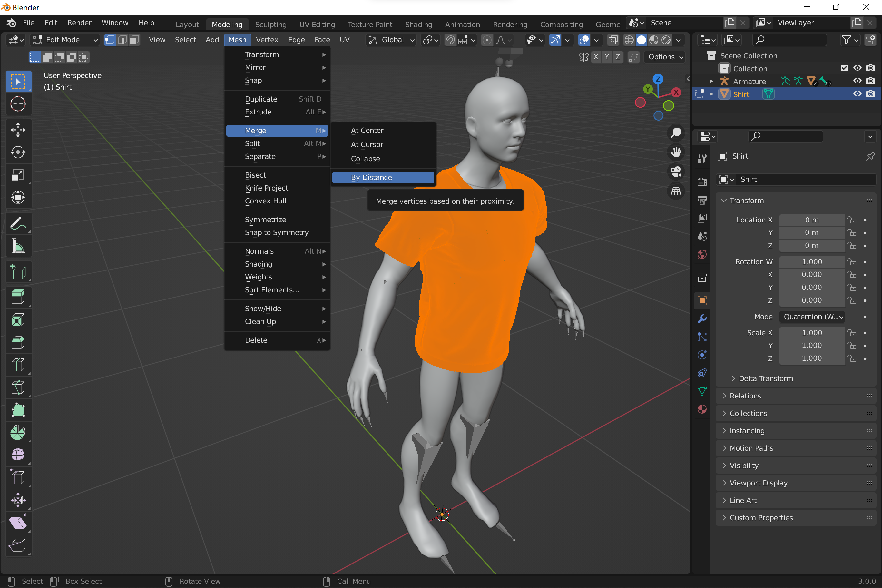Hide the Armature in viewport
The image size is (882, 588).
857,81
